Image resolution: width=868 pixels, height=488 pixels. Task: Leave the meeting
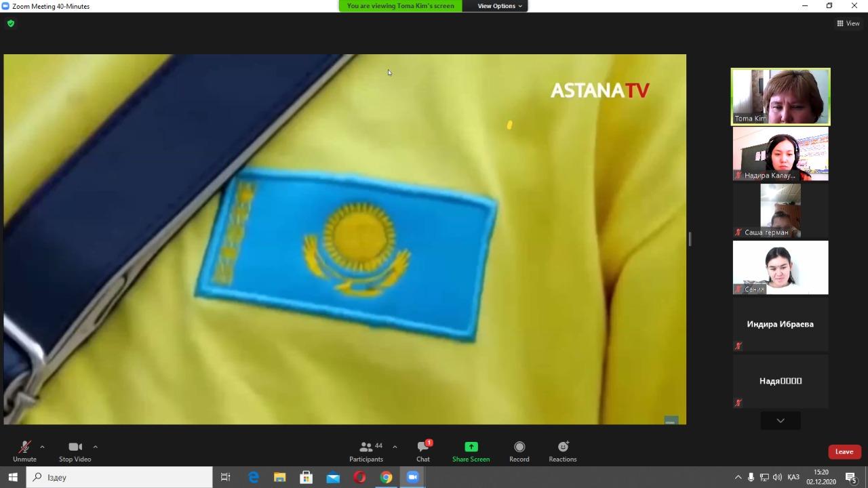[844, 452]
